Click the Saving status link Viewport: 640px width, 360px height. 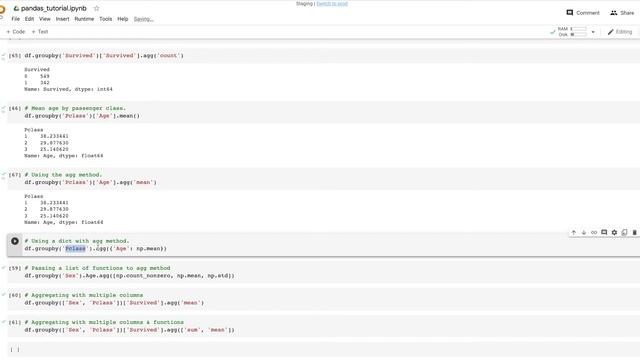(x=143, y=19)
